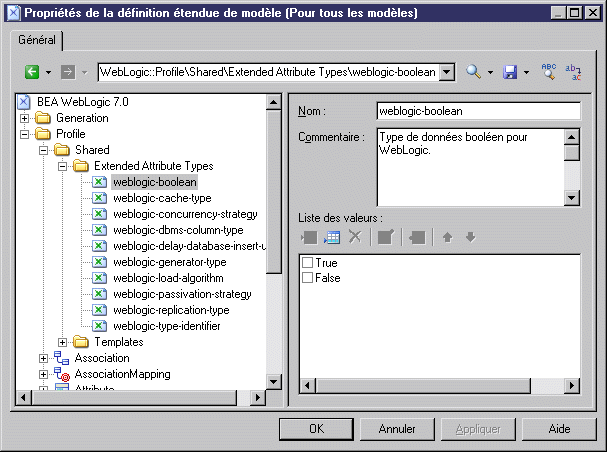Click into the Nom input field

tap(478, 111)
